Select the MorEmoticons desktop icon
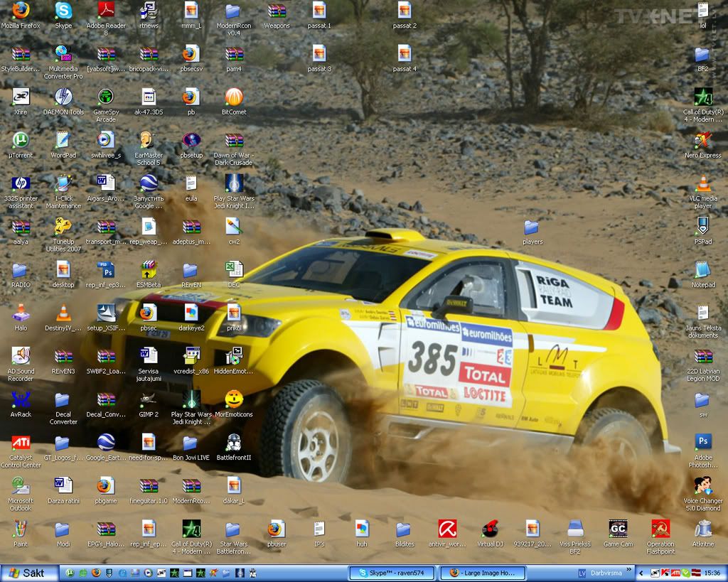The image size is (728, 582). (x=234, y=404)
